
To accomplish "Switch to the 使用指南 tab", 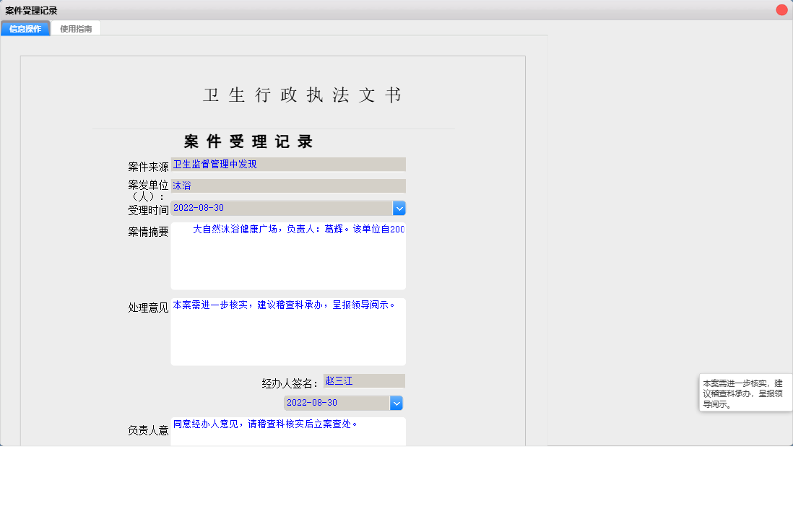I will pos(76,28).
